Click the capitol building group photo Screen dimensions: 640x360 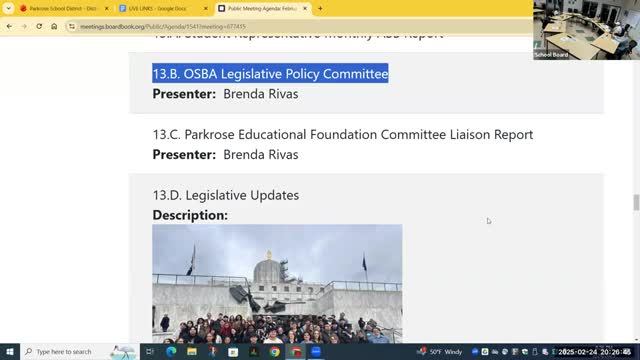pos(277,284)
